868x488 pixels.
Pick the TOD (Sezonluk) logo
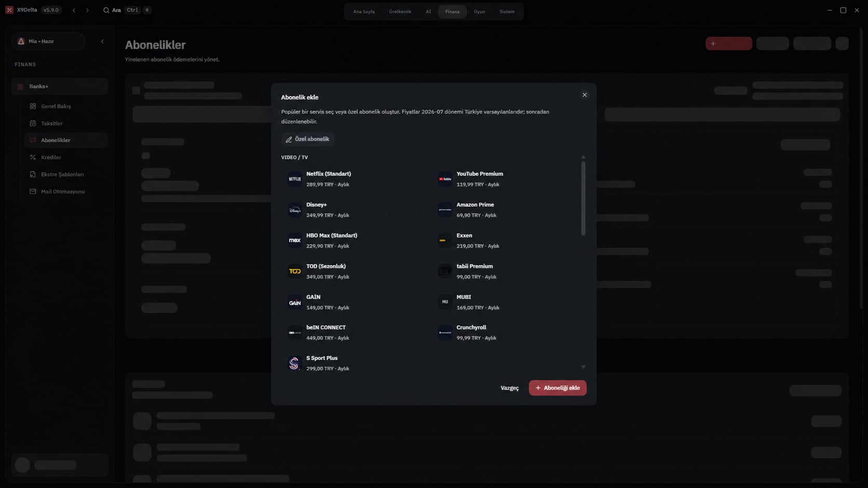coord(295,271)
